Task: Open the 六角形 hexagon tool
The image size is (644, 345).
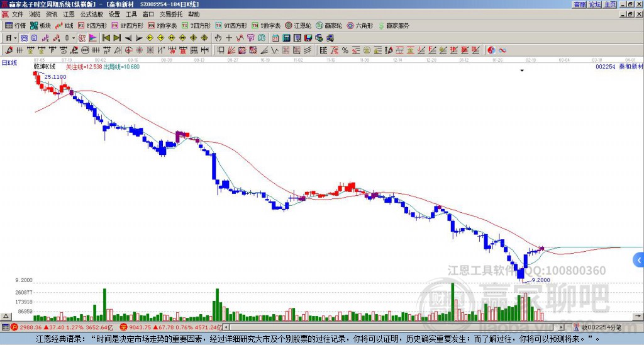Action: pos(360,25)
